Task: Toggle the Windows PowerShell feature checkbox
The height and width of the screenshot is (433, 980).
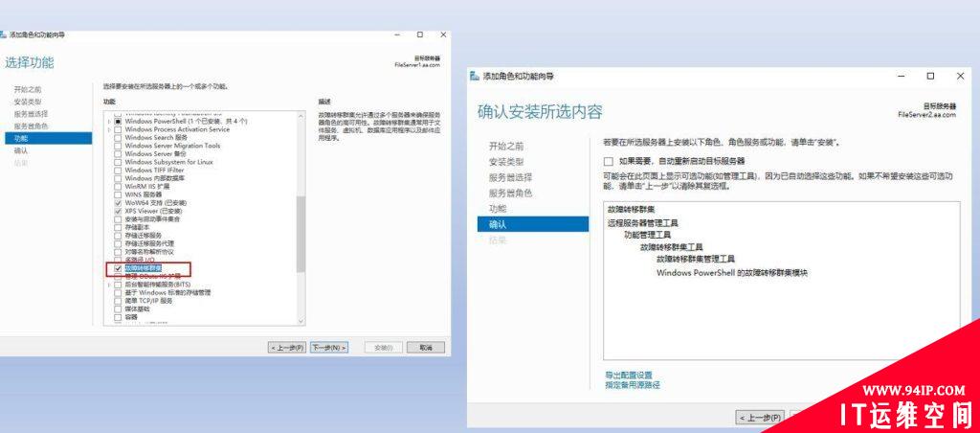Action: coord(118,122)
